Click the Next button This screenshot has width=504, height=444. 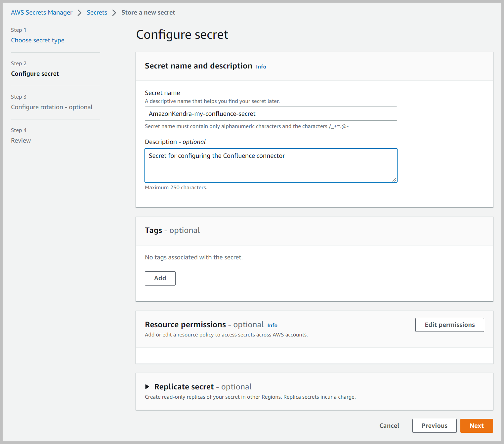476,425
